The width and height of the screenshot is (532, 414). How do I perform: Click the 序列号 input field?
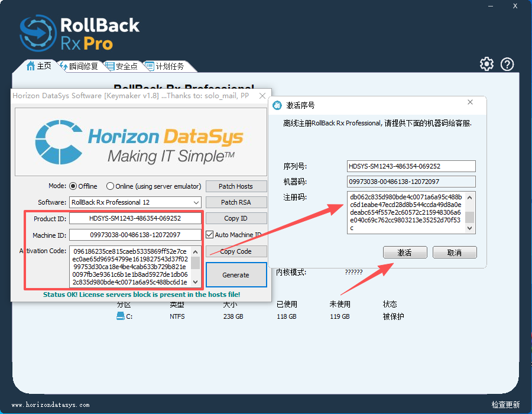pos(411,166)
